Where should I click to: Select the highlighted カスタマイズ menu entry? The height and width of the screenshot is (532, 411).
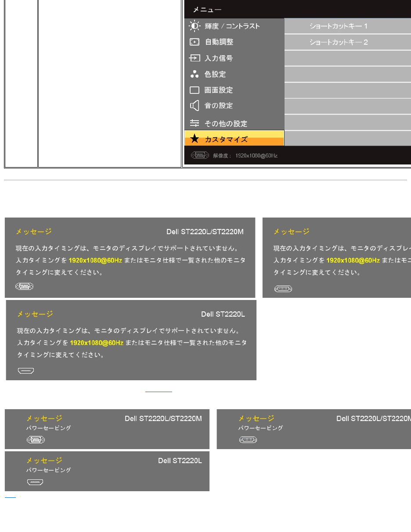[234, 139]
